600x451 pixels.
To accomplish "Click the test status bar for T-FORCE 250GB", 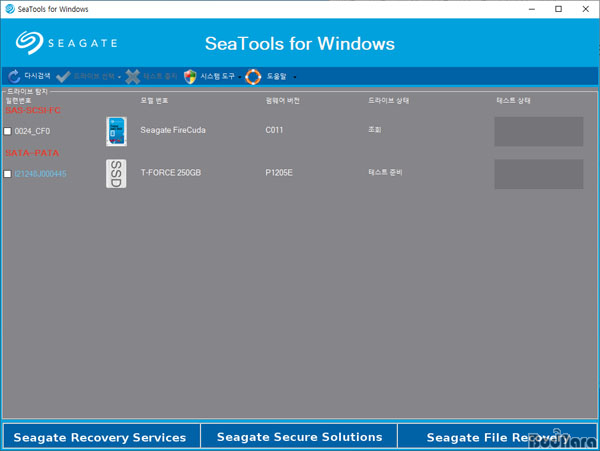I will pyautogui.click(x=539, y=174).
